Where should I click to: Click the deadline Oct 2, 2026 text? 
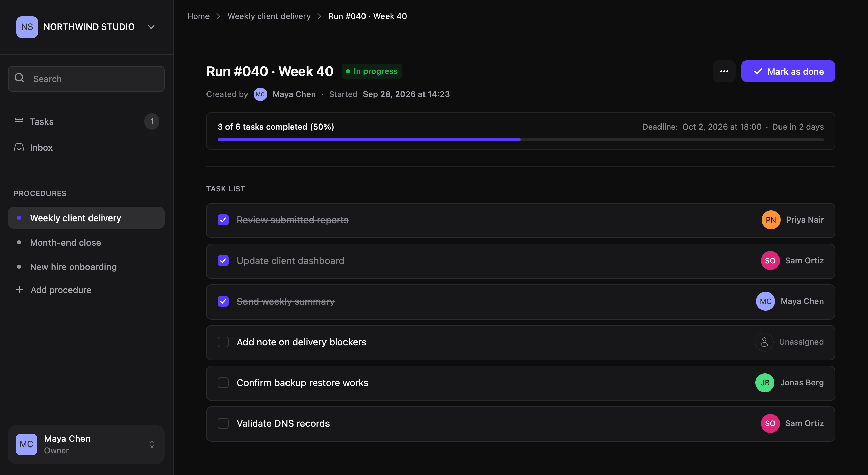tap(722, 127)
